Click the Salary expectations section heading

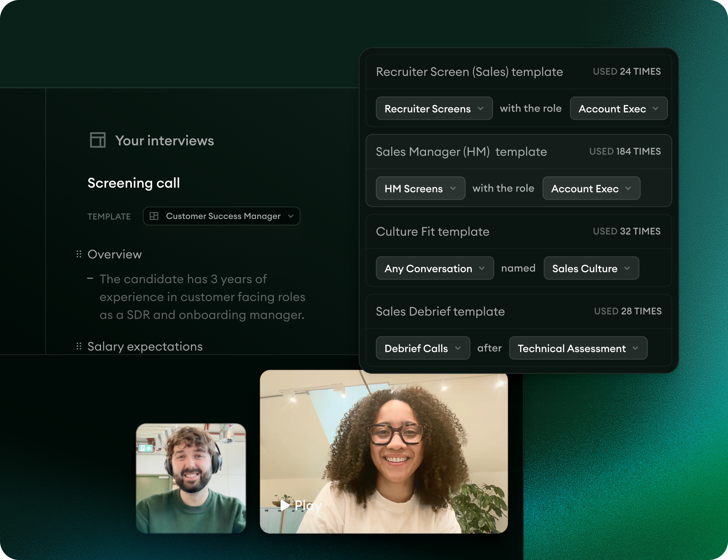point(145,346)
